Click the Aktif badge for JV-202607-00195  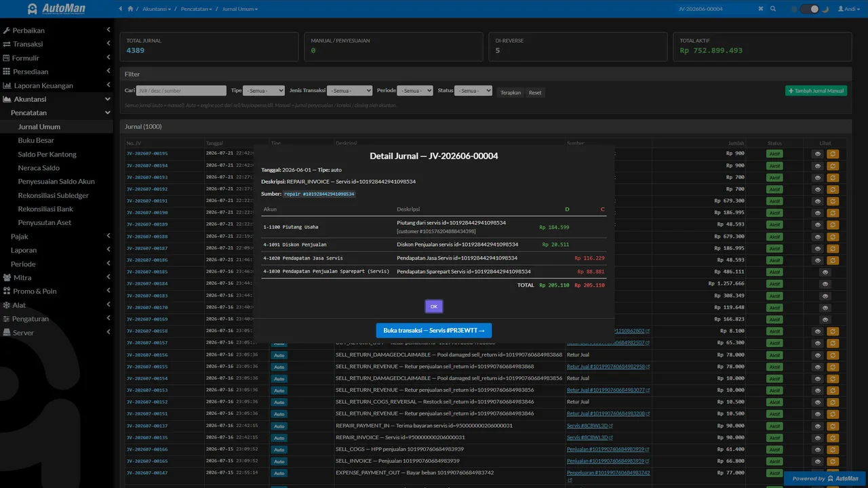[x=774, y=154]
